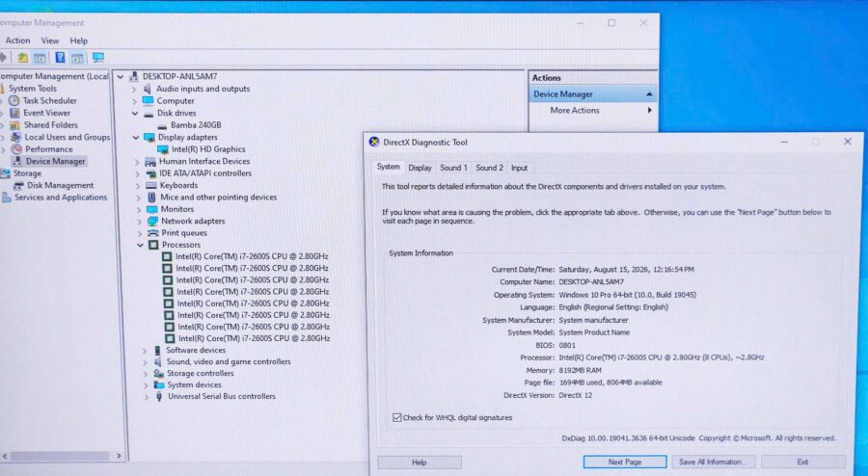
Task: Select Local Users and Groups icon
Action: pyautogui.click(x=16, y=137)
